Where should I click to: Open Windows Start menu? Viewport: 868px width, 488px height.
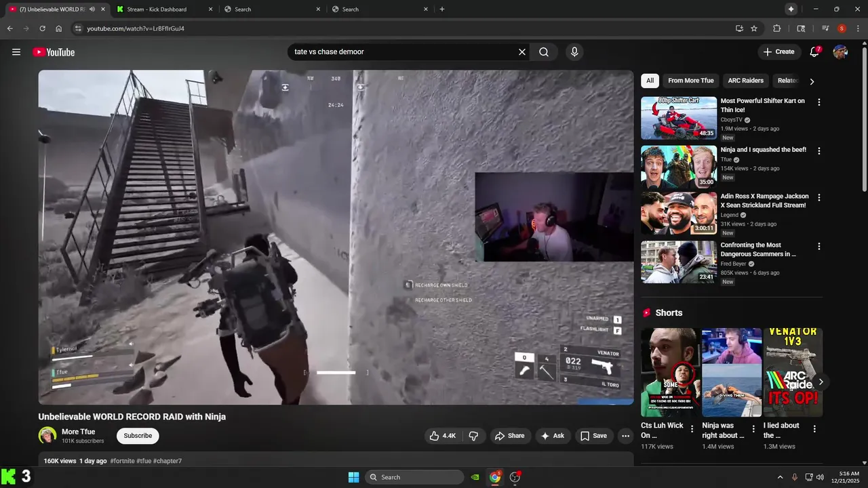click(x=353, y=477)
